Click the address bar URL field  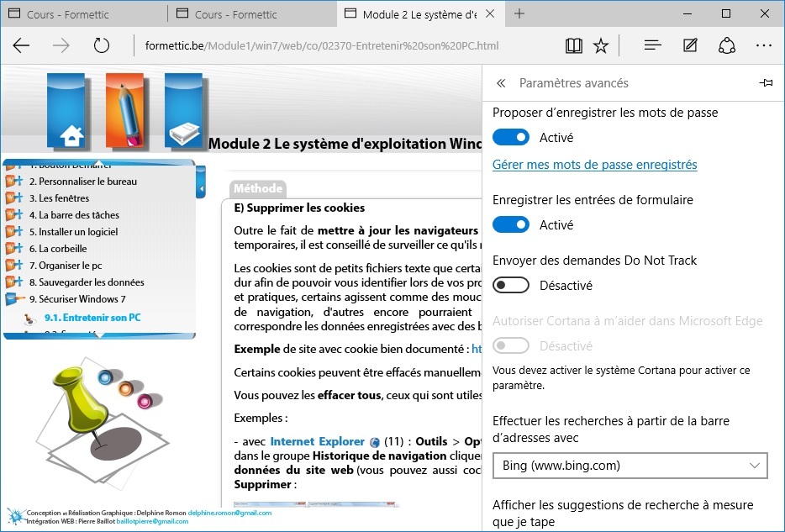[x=321, y=45]
